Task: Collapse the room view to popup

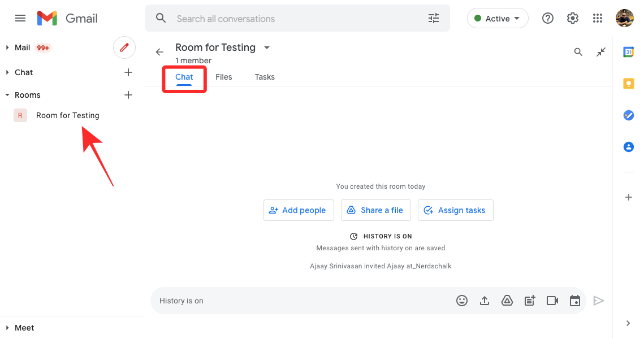Action: tap(601, 52)
